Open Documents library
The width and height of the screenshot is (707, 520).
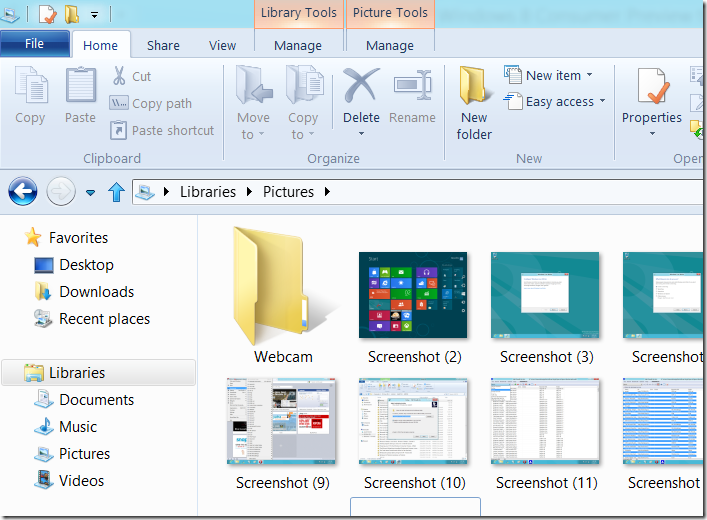84,400
